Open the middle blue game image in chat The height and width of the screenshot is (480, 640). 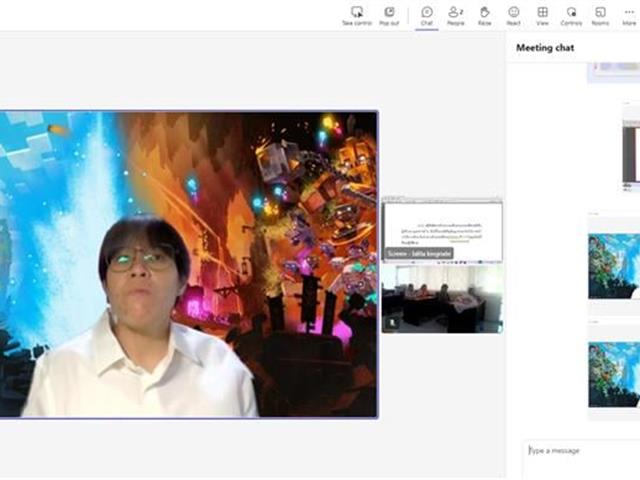614,266
